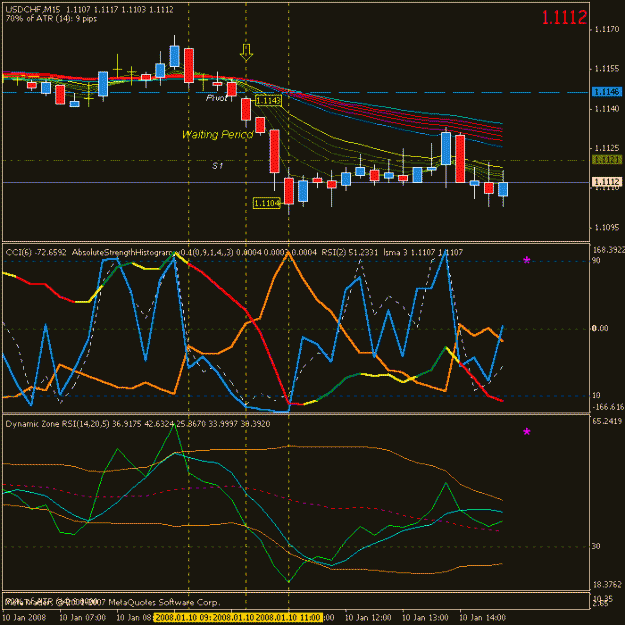Select the 'Pivot' line label
The width and height of the screenshot is (625, 625).
216,98
